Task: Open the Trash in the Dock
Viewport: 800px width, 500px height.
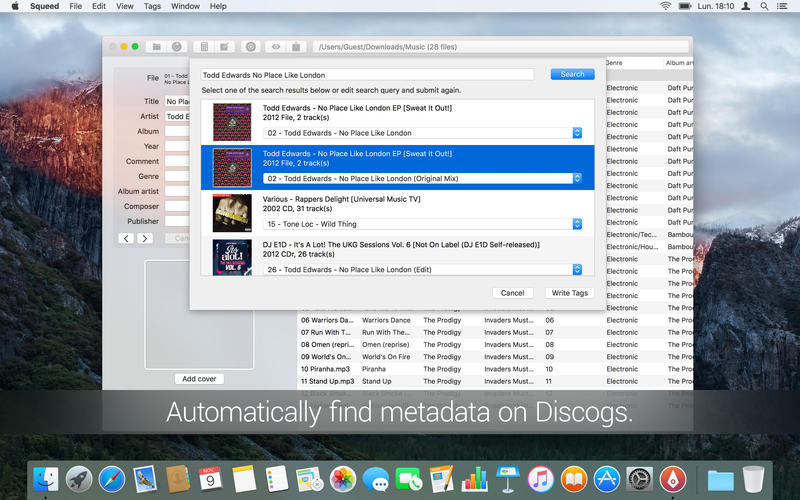Action: coord(753,480)
